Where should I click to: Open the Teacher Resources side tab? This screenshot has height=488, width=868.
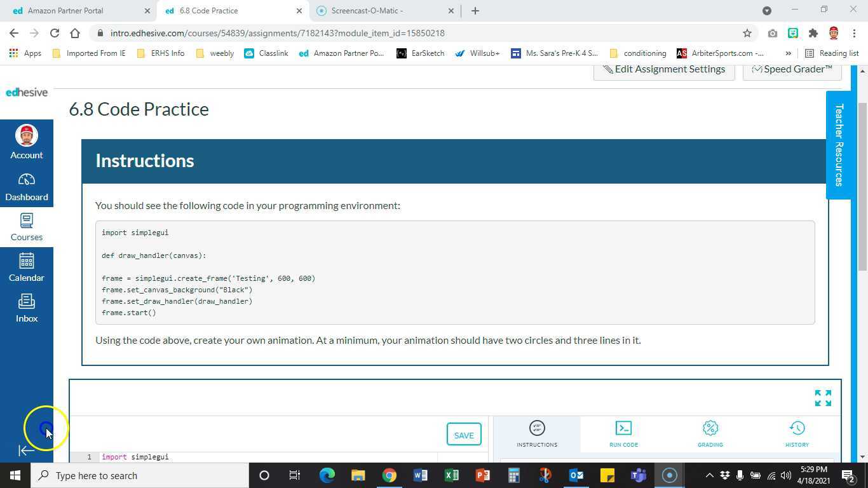[x=839, y=145]
